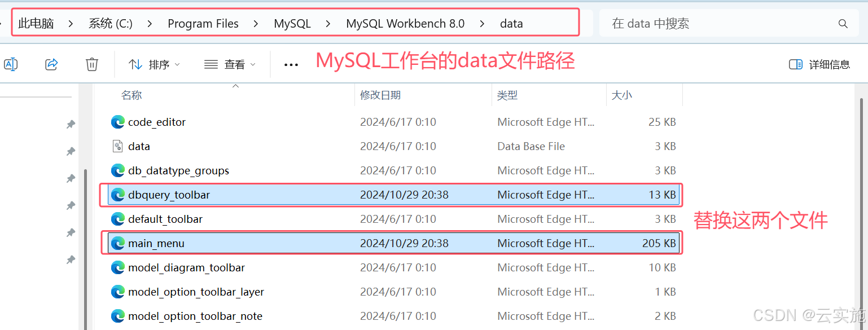
Task: Sort by the Date modified (修改日期) header
Action: tap(380, 95)
